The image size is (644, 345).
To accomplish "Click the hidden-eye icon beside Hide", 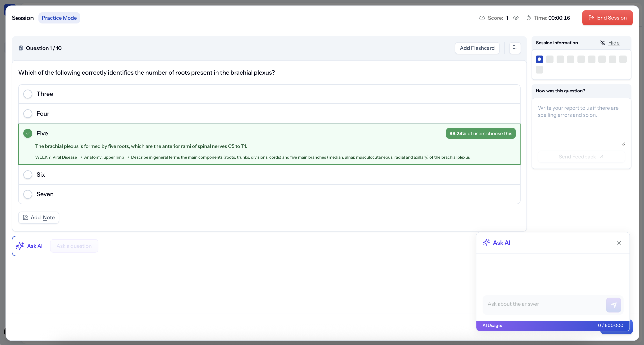I will click(603, 43).
